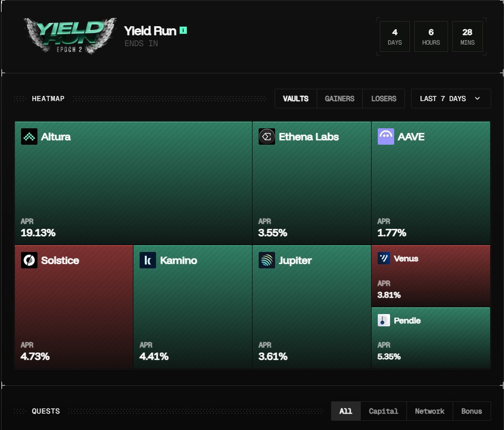Screen dimensions: 504x430
Task: Open the AAVE vault tile
Action: 431,183
